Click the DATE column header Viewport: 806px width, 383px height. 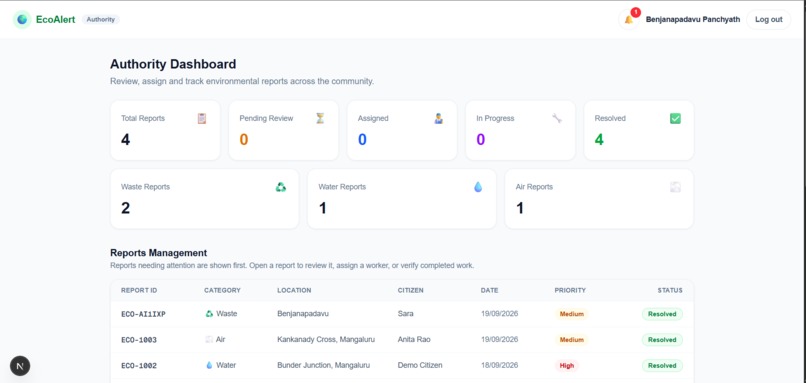489,290
